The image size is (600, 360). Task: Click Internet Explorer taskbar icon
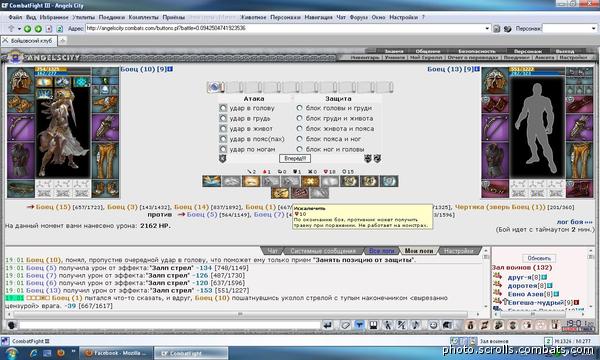(34, 353)
